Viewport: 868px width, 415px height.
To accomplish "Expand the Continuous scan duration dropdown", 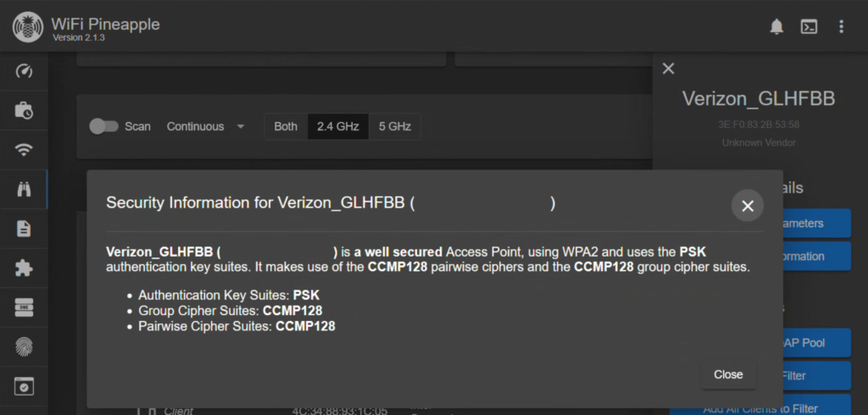I will click(205, 127).
